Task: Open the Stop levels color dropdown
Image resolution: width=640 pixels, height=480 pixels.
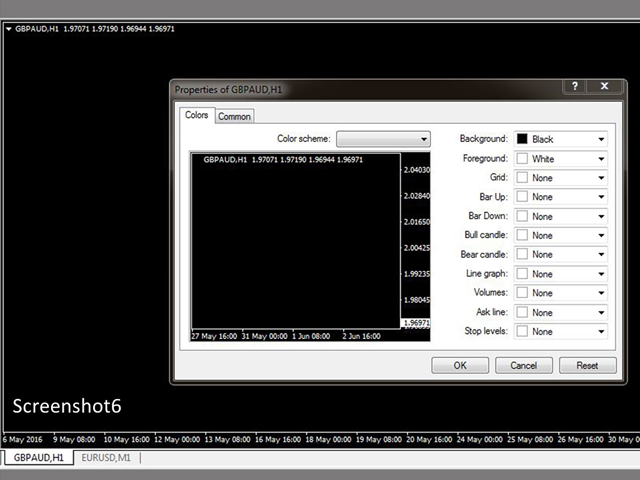Action: point(560,331)
